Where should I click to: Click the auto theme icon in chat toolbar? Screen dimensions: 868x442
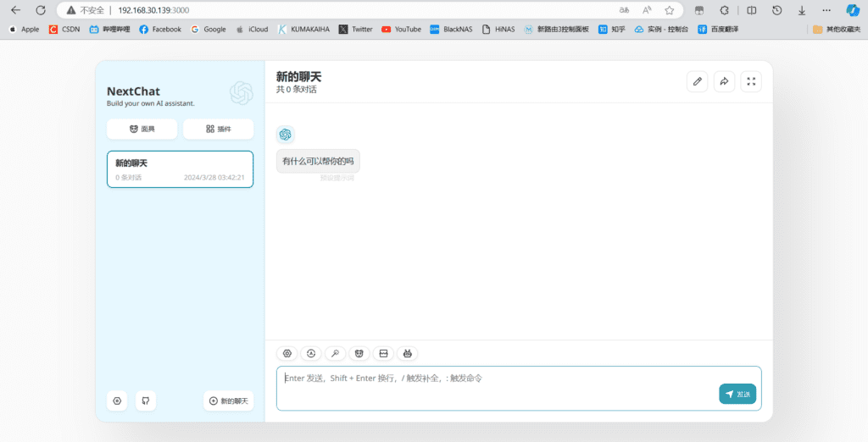coord(311,353)
